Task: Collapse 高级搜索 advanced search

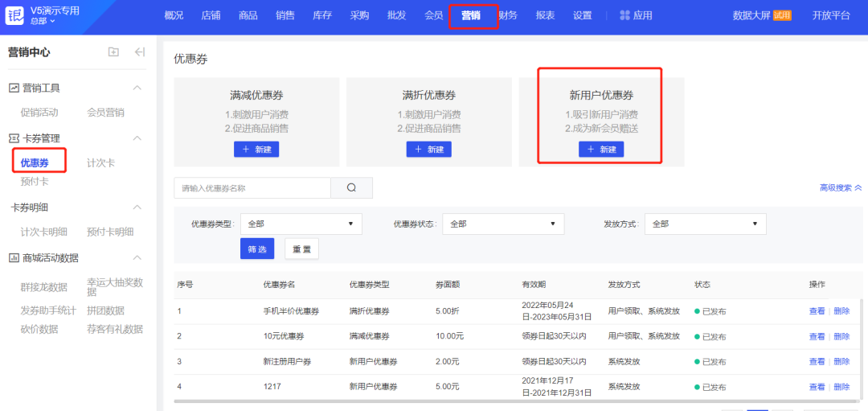Action: [x=840, y=187]
